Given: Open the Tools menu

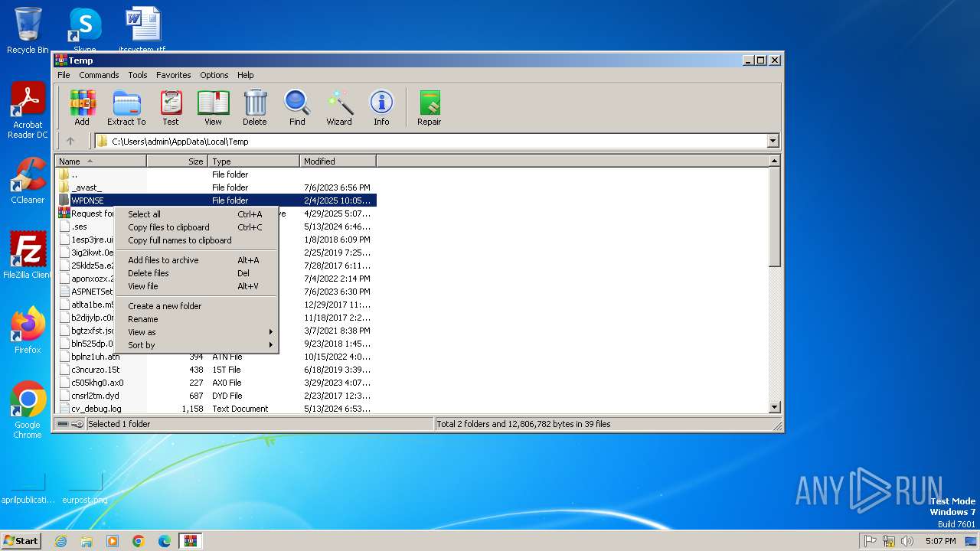Looking at the screenshot, I should click(x=138, y=75).
